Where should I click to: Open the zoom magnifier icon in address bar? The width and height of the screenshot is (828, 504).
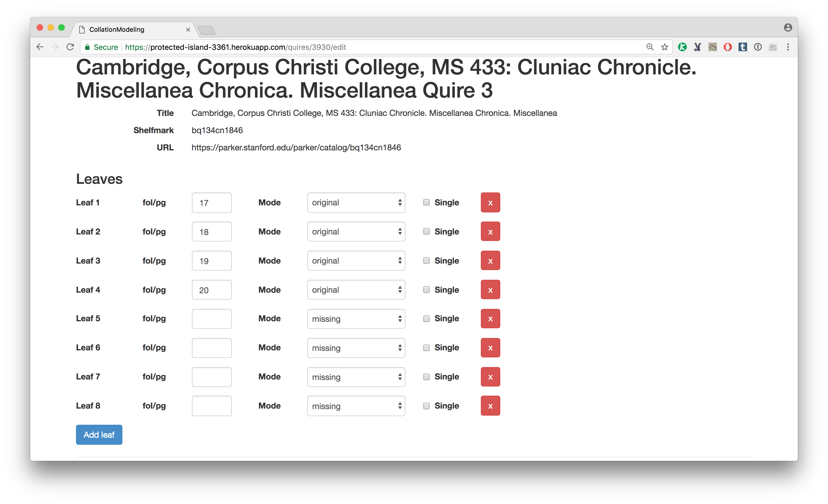tap(650, 47)
